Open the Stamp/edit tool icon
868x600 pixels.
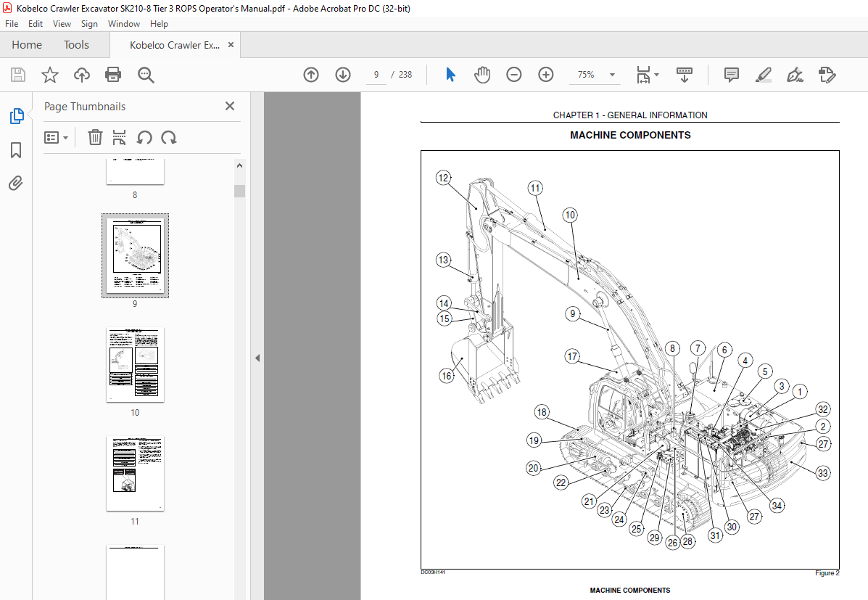coord(827,75)
